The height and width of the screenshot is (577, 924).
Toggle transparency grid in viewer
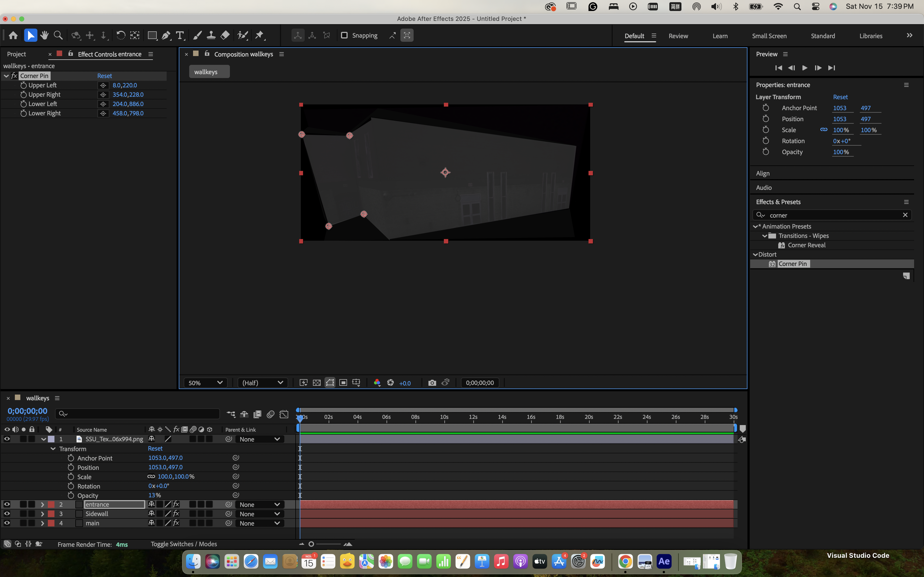(317, 383)
